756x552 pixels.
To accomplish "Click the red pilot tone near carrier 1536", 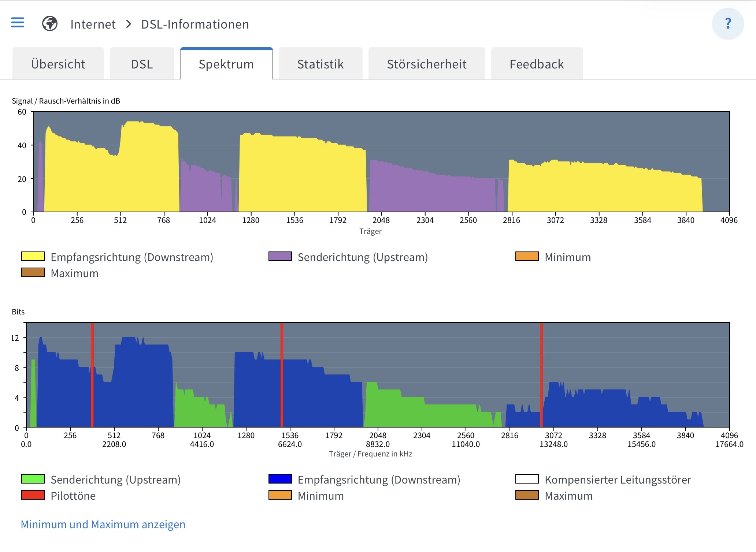I will pos(282,373).
